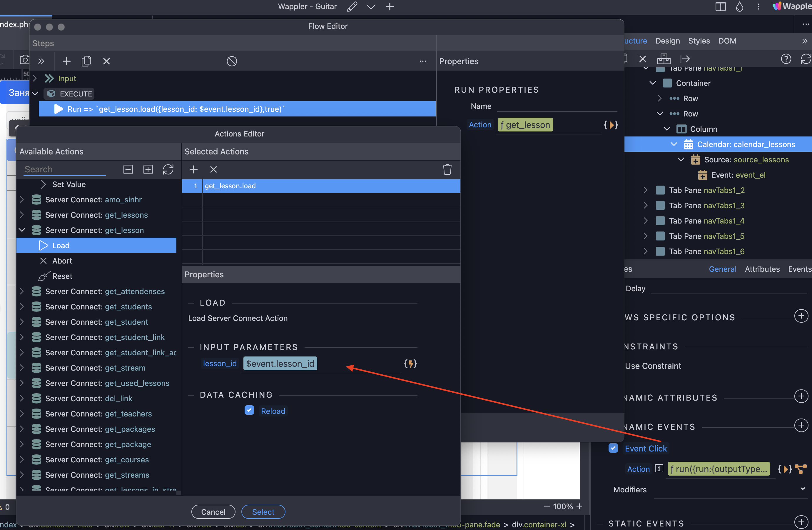
Task: Add a new selected action with plus icon
Action: click(x=193, y=169)
